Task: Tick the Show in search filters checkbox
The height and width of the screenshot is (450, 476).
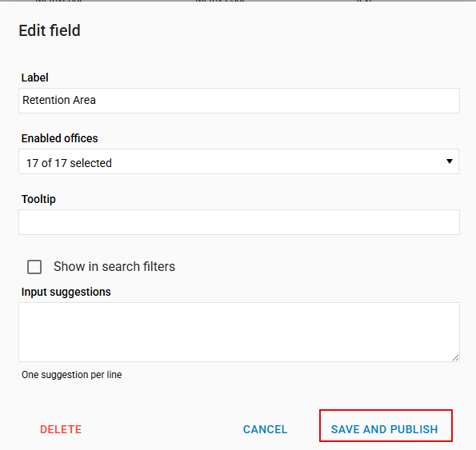Action: [34, 267]
